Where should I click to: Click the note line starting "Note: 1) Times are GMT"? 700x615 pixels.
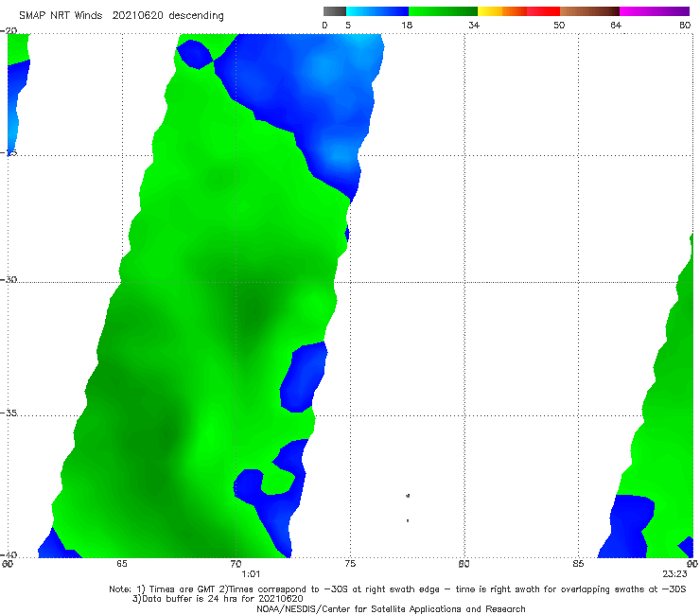(397, 589)
